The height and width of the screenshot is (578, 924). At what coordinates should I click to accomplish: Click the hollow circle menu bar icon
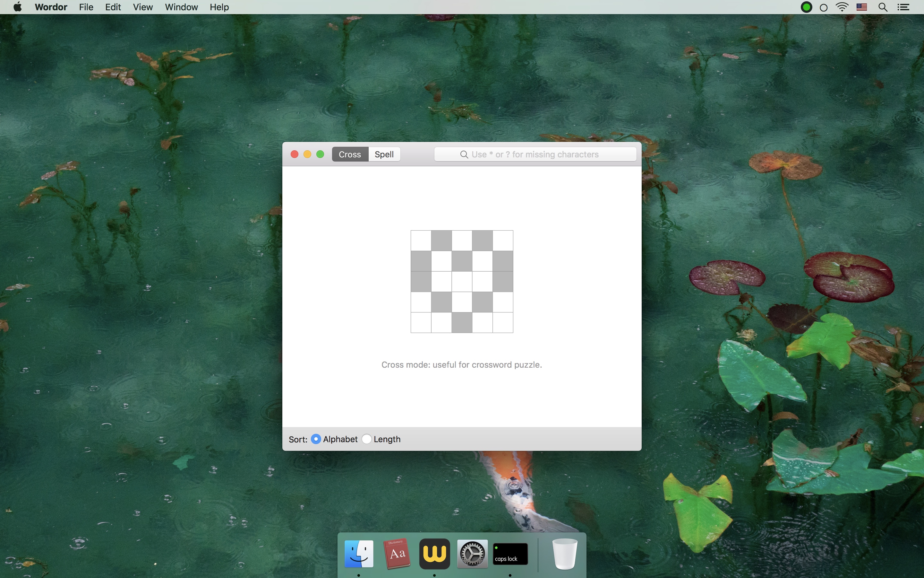click(824, 8)
